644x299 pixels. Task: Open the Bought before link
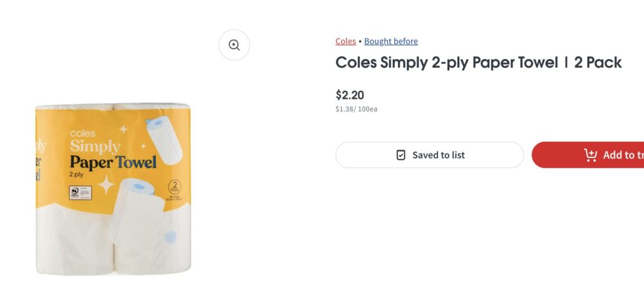391,41
